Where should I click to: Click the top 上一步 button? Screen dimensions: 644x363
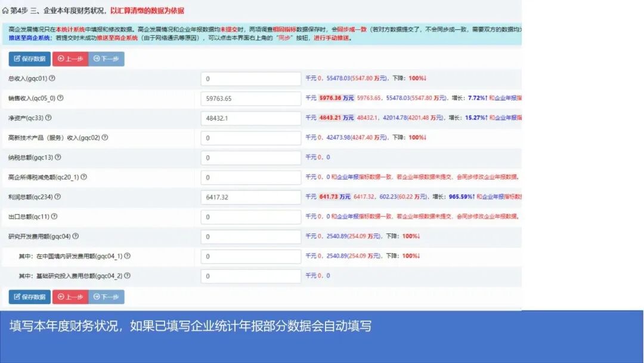coord(70,59)
